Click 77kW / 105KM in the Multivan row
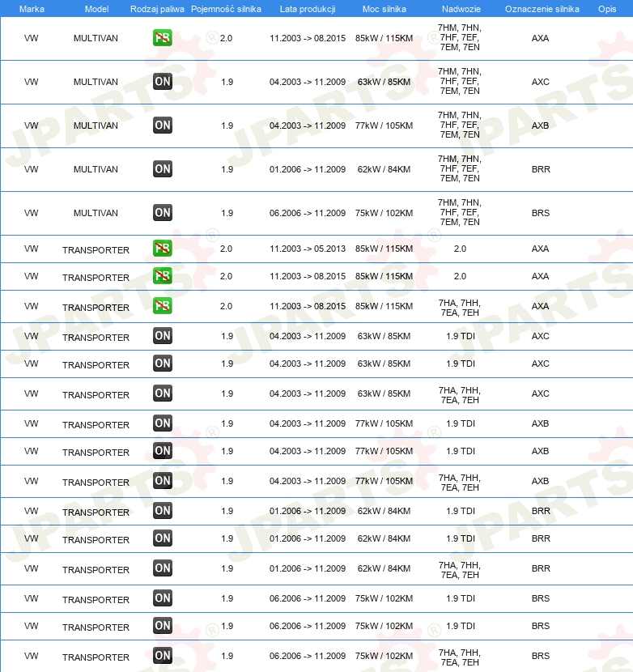633x672 pixels. point(384,125)
